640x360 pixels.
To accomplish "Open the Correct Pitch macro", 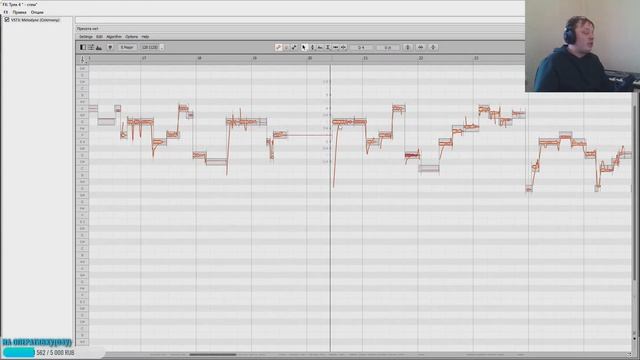I will 408,47.
